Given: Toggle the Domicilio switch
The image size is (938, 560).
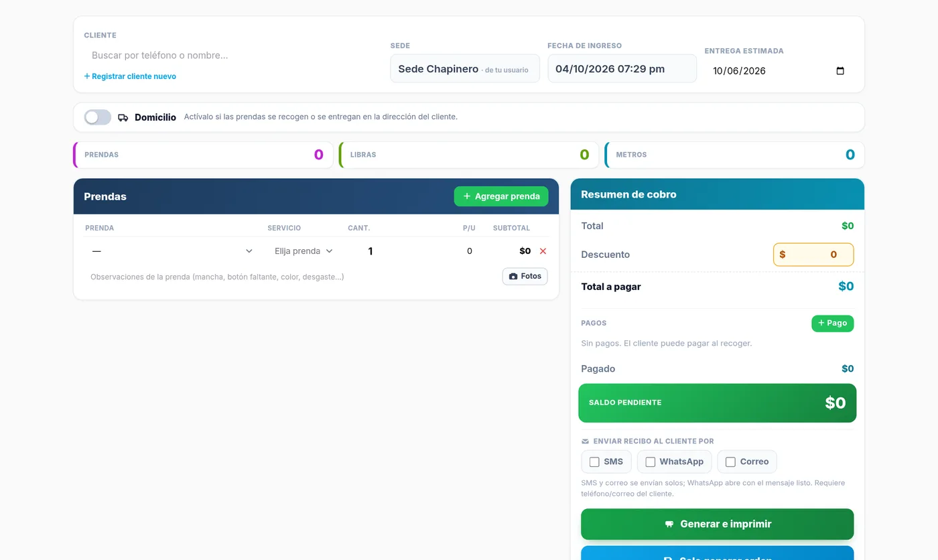Looking at the screenshot, I should 98,117.
